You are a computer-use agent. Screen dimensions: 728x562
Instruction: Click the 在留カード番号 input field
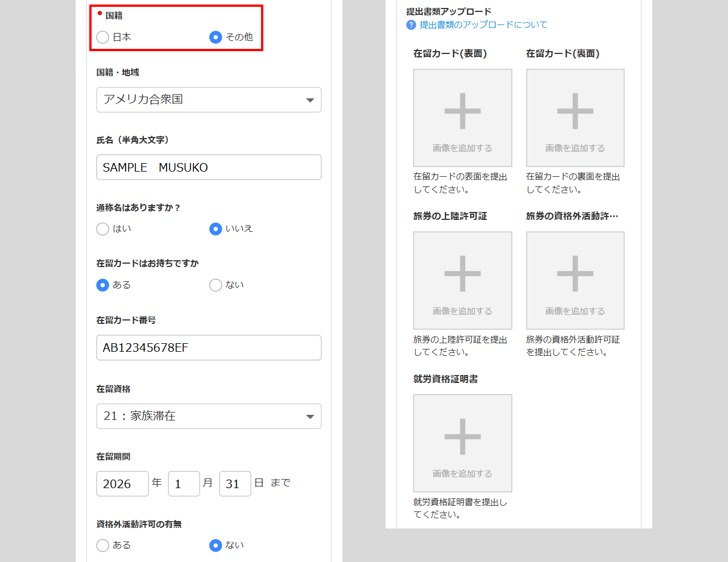click(209, 348)
